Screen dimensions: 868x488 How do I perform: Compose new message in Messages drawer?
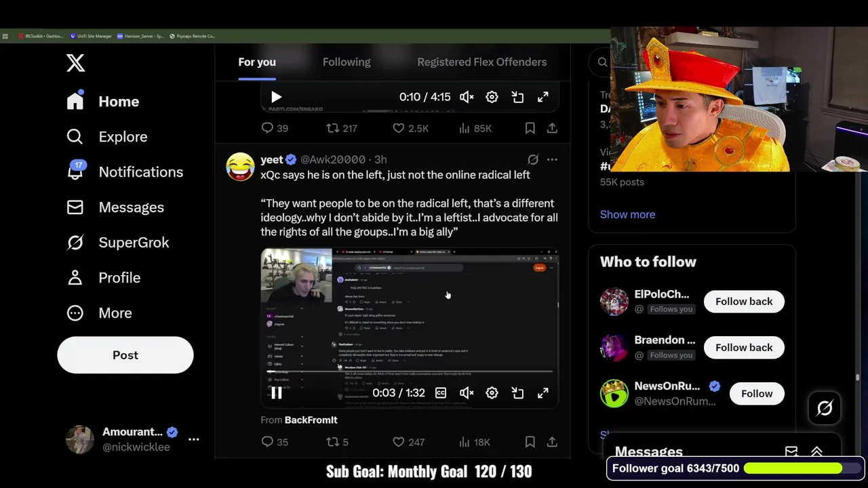(791, 451)
